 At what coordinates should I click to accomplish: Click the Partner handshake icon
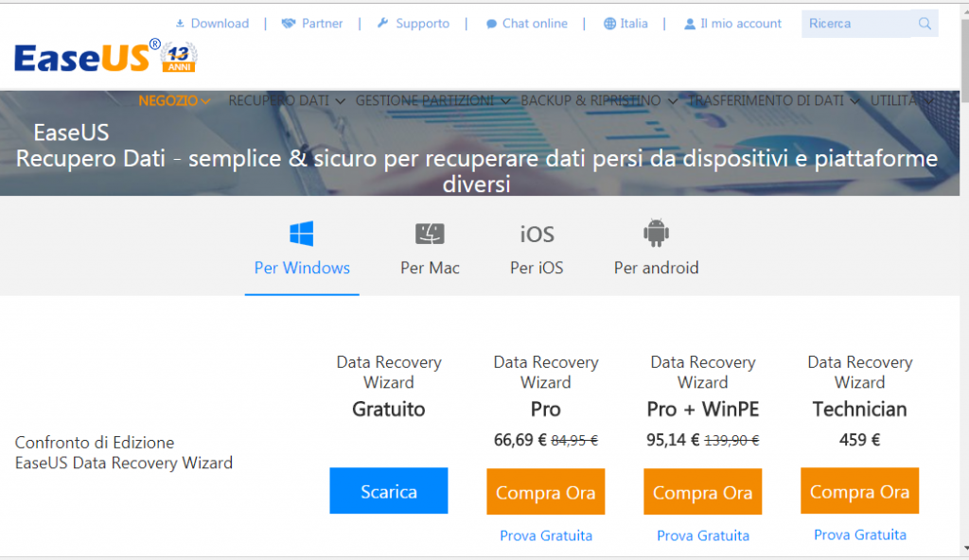[x=288, y=24]
